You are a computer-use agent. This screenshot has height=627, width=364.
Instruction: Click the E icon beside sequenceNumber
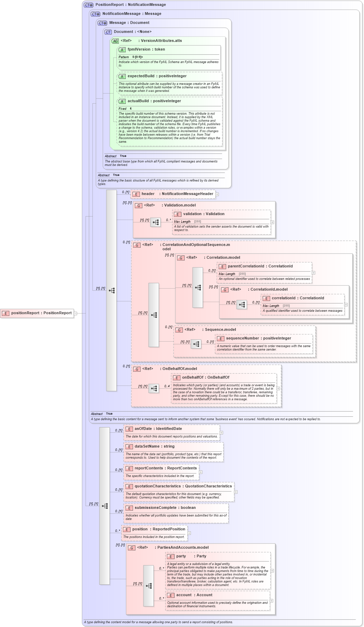[221, 338]
